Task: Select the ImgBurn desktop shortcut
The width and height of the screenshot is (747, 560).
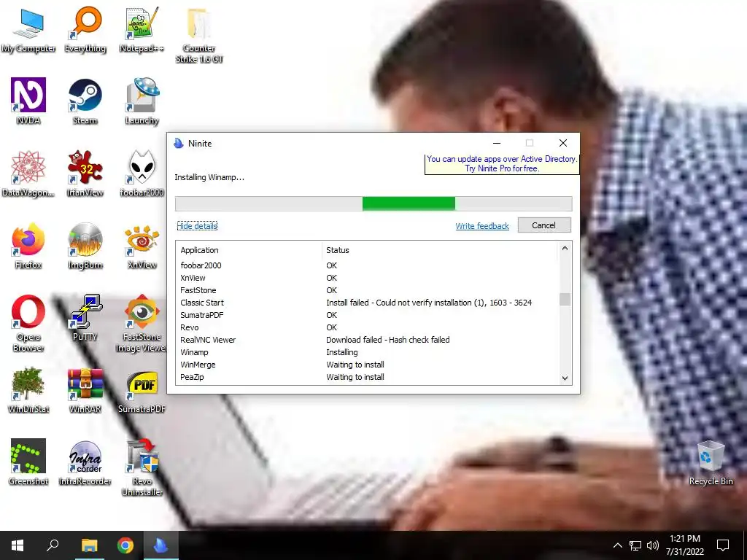Action: click(85, 246)
